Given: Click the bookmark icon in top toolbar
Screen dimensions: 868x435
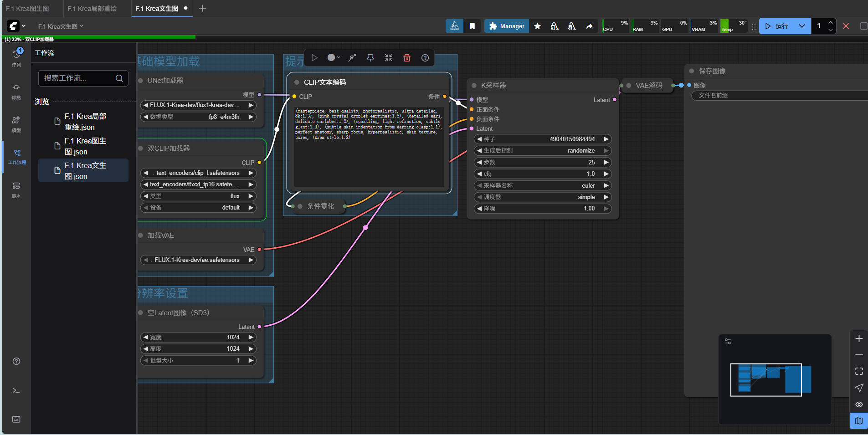Looking at the screenshot, I should 472,26.
